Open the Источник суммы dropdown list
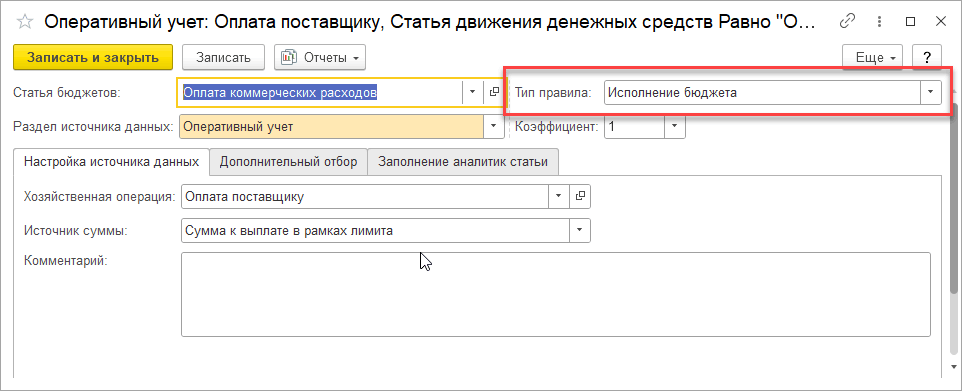The height and width of the screenshot is (391, 962). pyautogui.click(x=580, y=231)
